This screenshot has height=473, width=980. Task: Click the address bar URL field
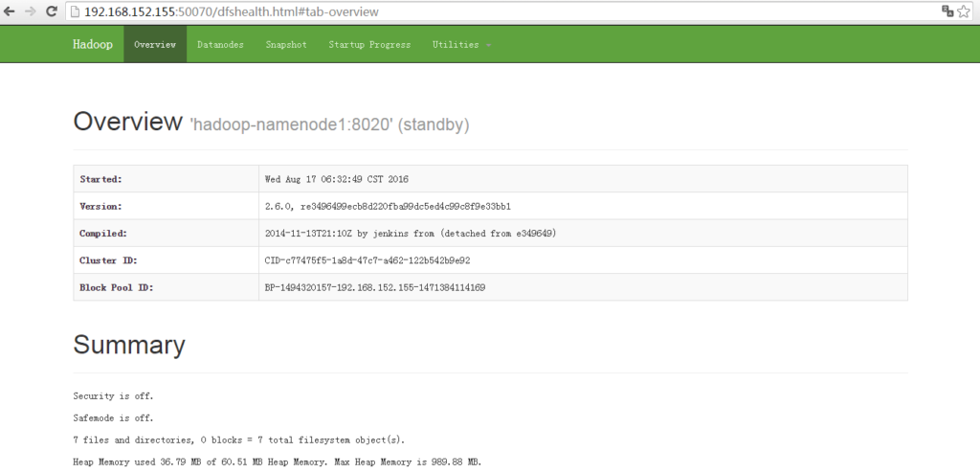(x=479, y=11)
